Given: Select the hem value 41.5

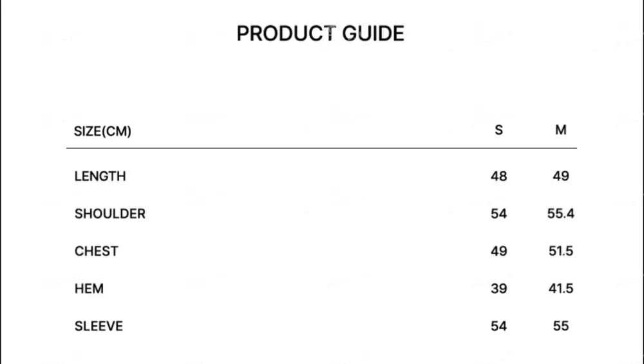Looking at the screenshot, I should [x=561, y=289].
